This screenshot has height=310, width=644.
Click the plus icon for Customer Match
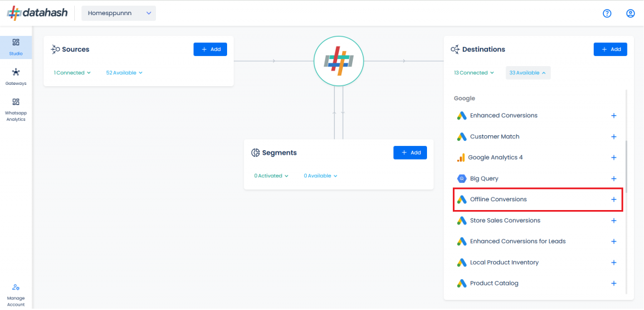pos(614,136)
